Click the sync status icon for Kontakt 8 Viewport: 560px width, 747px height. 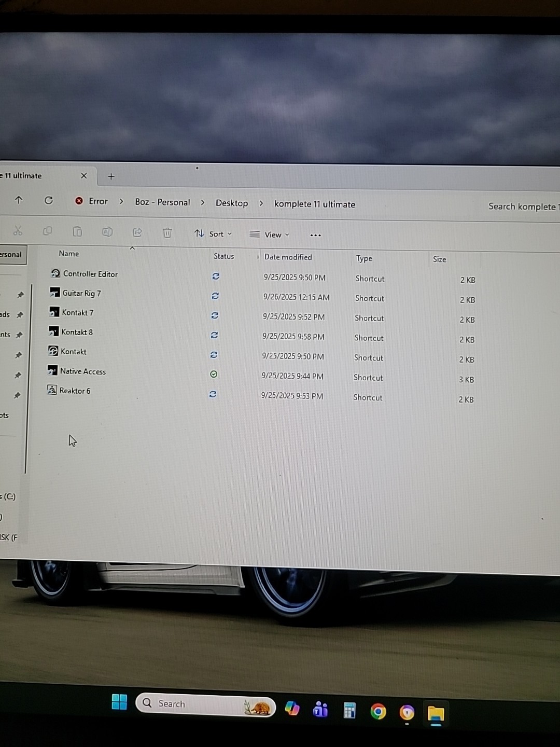pos(214,335)
